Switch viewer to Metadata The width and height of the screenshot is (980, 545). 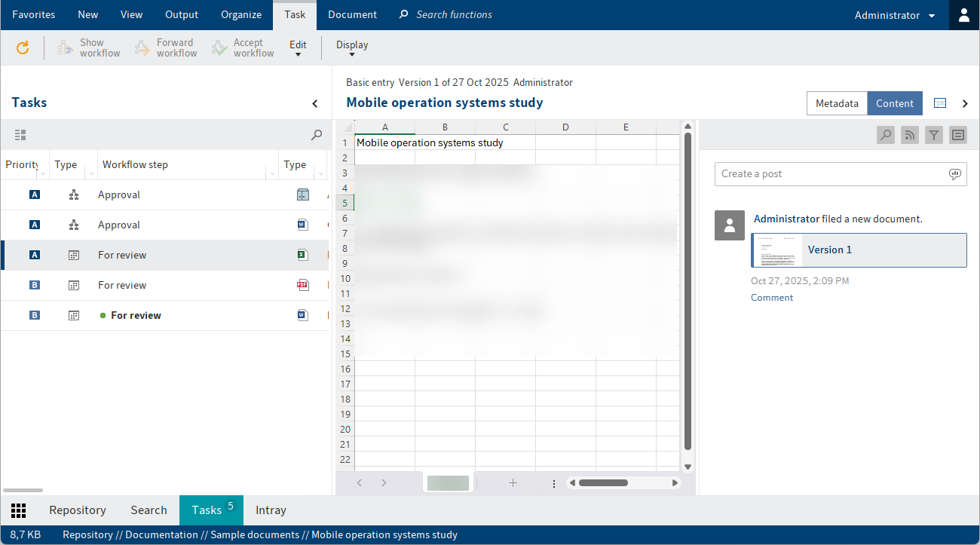(x=837, y=103)
